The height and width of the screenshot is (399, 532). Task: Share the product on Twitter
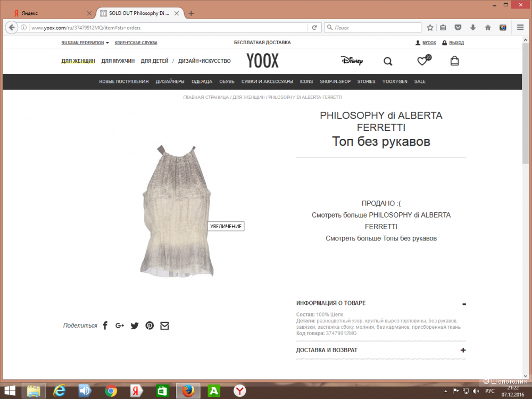point(135,325)
